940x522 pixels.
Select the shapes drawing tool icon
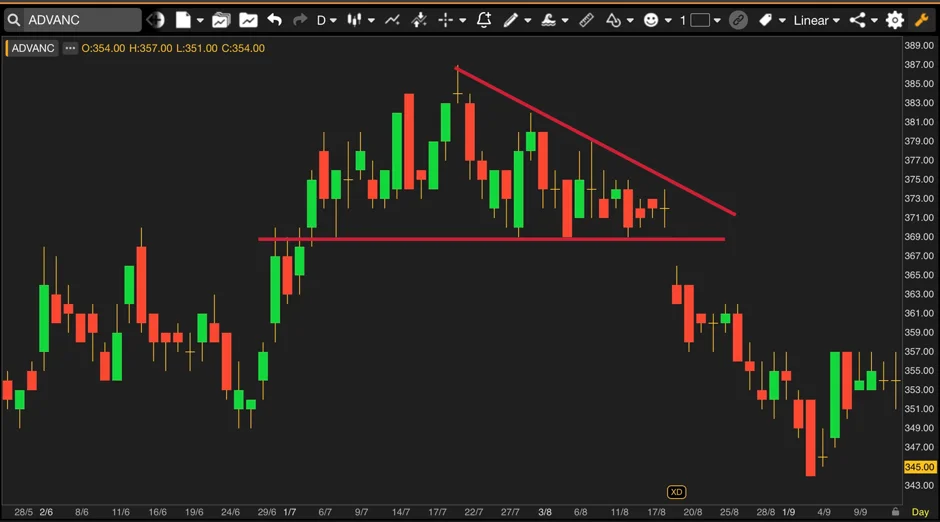pos(613,20)
